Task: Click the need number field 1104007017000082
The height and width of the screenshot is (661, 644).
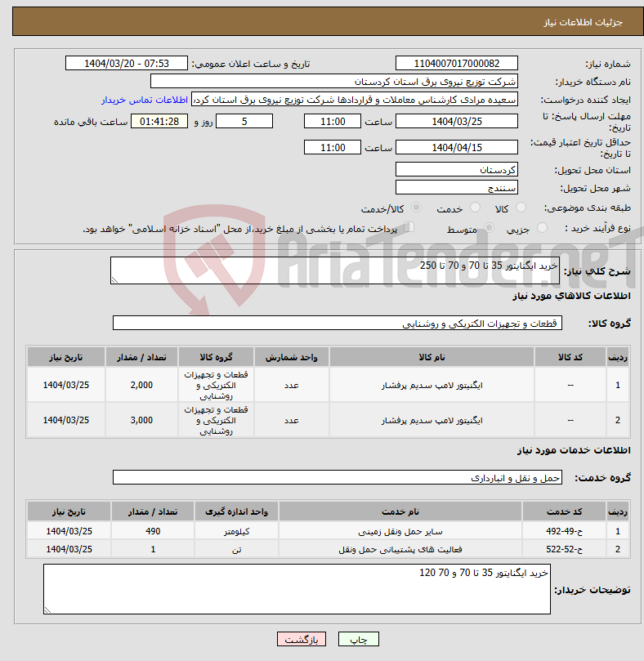Action: click(x=457, y=63)
